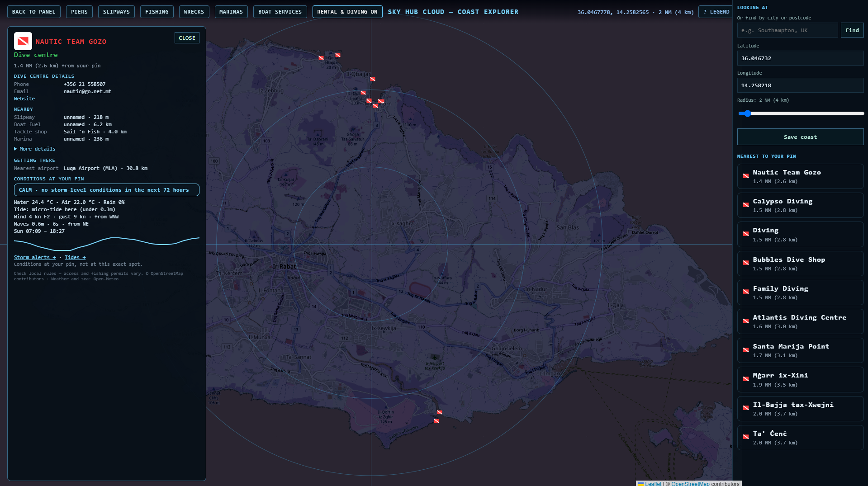The image size is (868, 486).
Task: Toggle the Fishing layer filter
Action: [157, 12]
